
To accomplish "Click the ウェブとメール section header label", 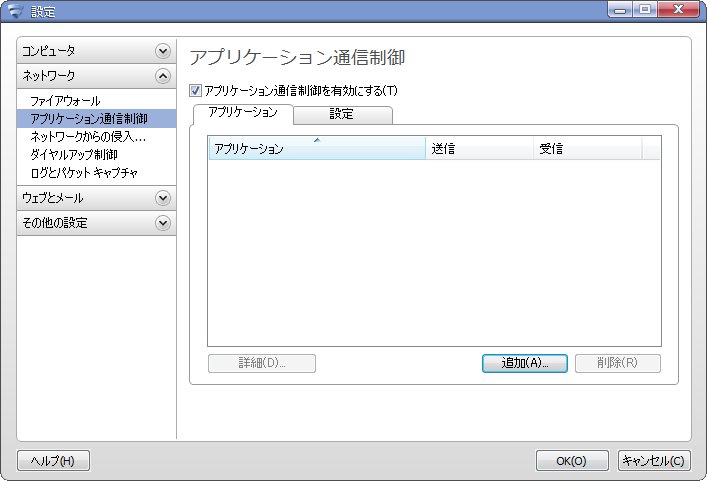I will click(53, 198).
